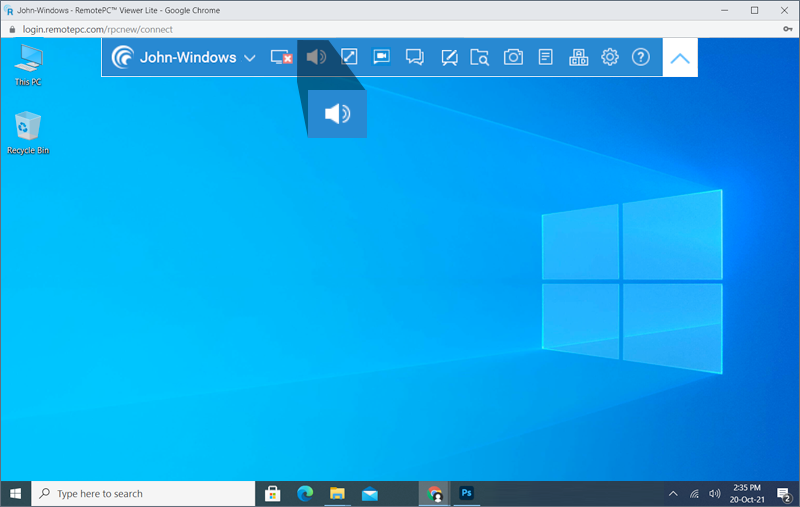This screenshot has height=507, width=800.
Task: Mute remote sound via speaker icon in toolbar
Action: pyautogui.click(x=316, y=57)
